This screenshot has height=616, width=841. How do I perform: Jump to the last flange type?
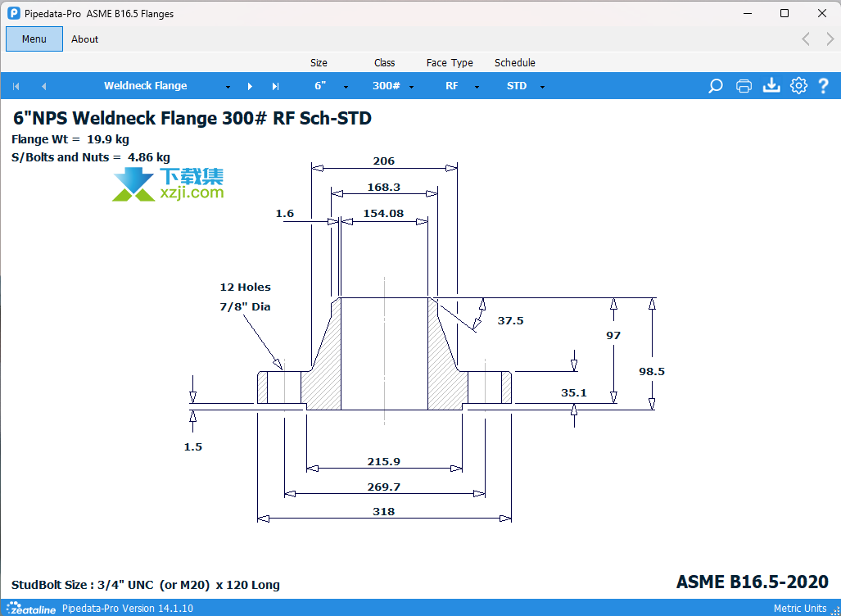[276, 86]
